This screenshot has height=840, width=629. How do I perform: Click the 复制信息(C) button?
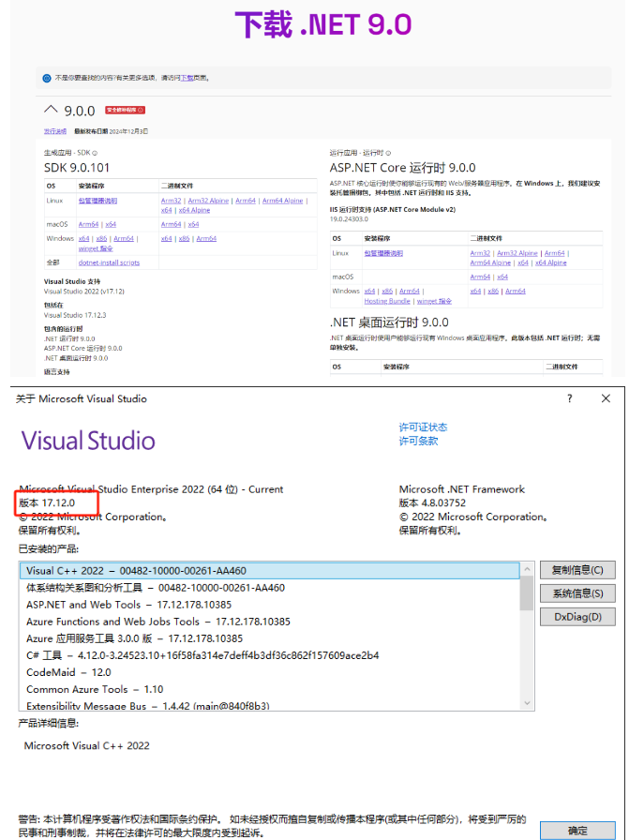[577, 570]
